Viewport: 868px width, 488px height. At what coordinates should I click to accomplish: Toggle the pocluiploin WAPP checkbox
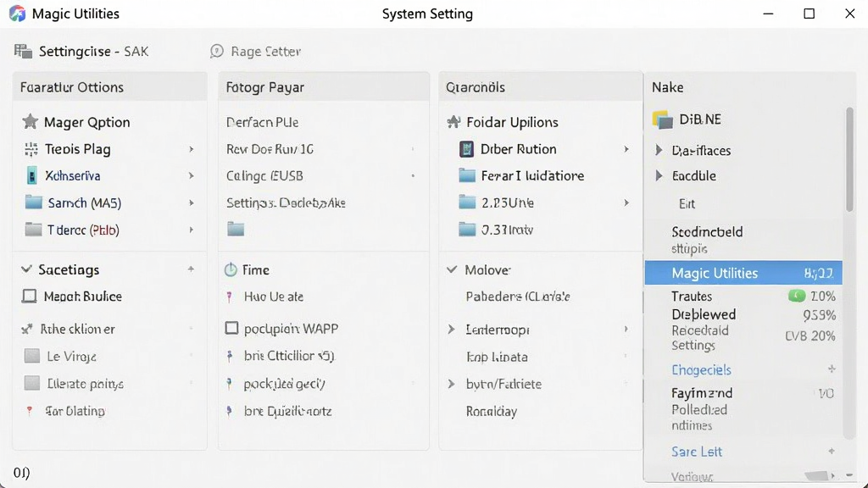coord(232,328)
